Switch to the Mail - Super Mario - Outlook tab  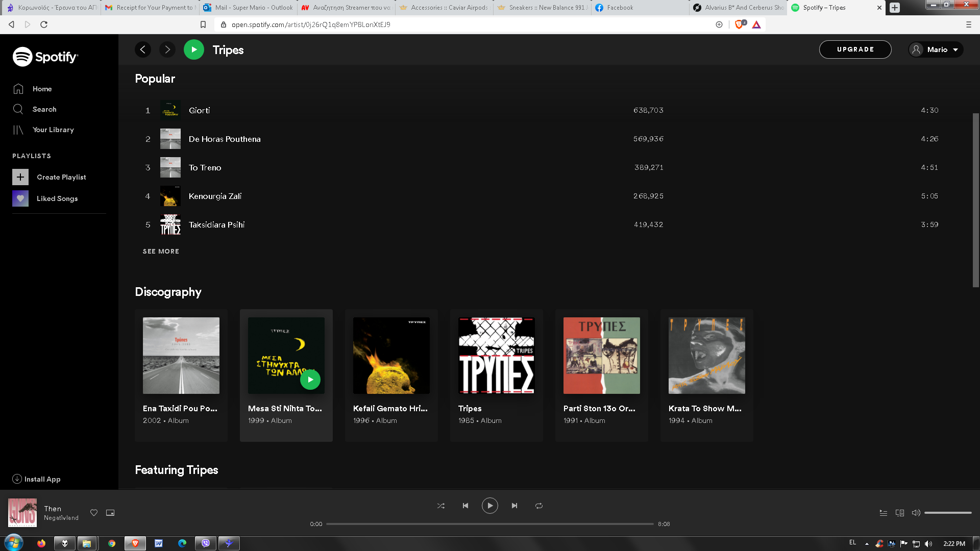[x=249, y=8]
